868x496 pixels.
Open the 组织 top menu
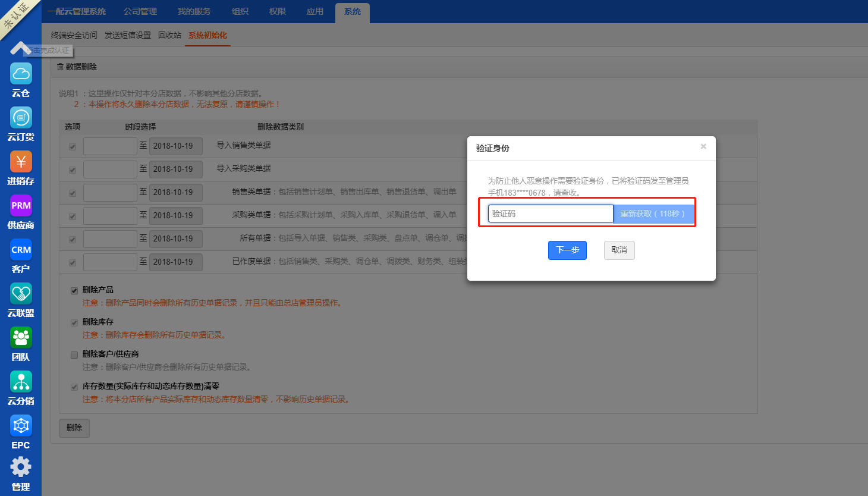pyautogui.click(x=240, y=11)
